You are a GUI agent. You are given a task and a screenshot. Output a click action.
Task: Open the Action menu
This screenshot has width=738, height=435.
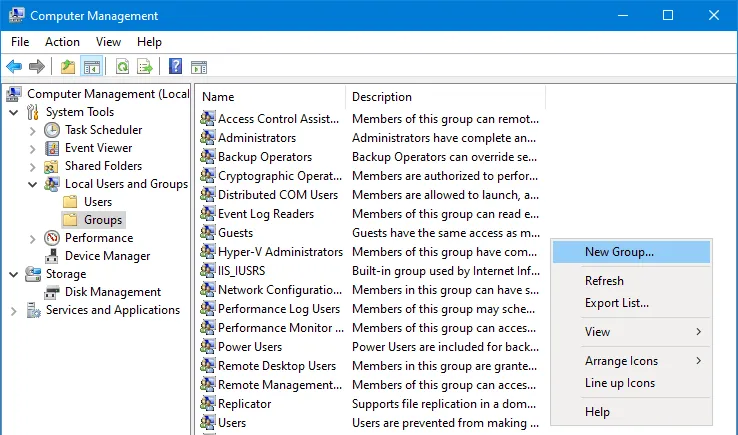(62, 42)
